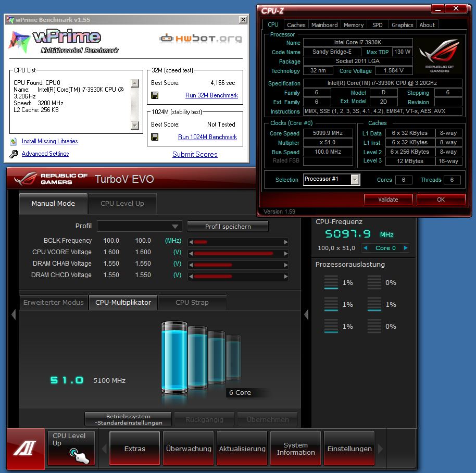The height and width of the screenshot is (473, 476).
Task: Open the Aktualisierung button
Action: (x=242, y=449)
